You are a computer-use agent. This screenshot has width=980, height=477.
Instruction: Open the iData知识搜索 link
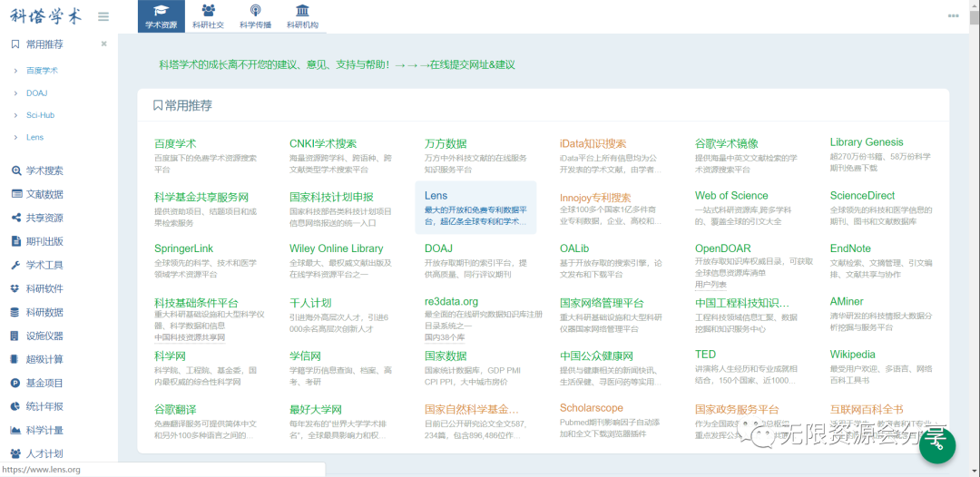(x=593, y=143)
